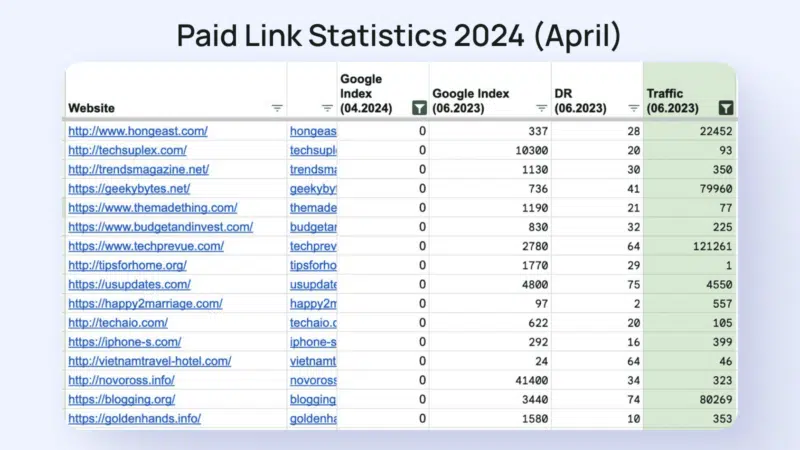
Task: Click the truncated novoross link in second column
Action: click(313, 380)
